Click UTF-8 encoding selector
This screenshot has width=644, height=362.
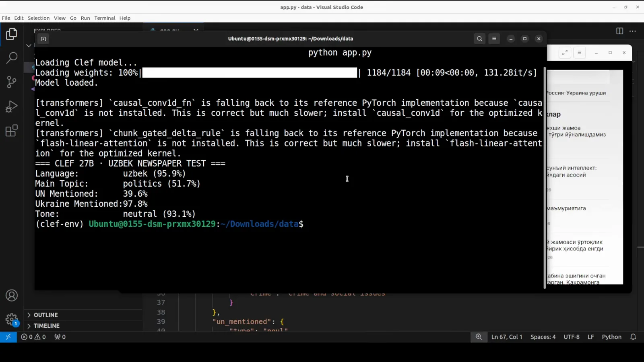click(572, 337)
